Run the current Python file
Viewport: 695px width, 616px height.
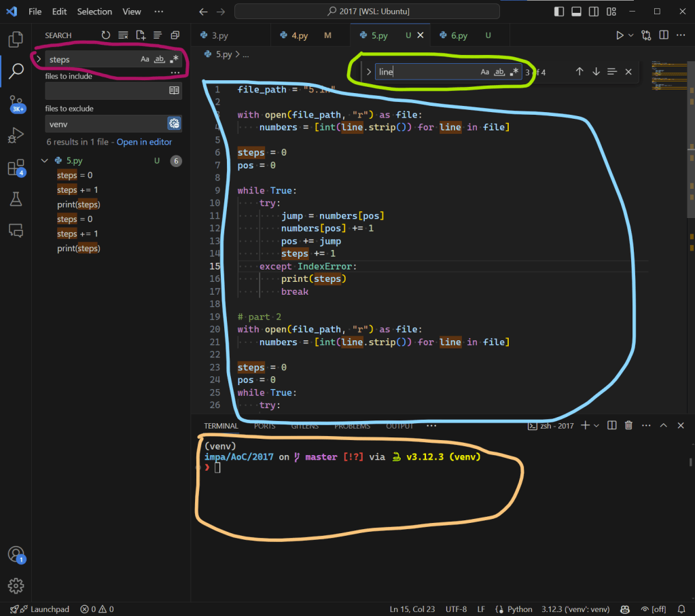(x=619, y=35)
